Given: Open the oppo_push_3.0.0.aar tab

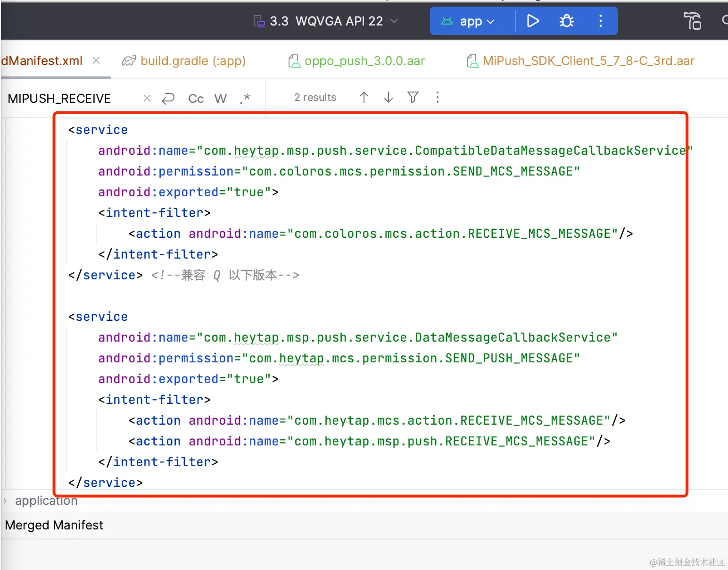Looking at the screenshot, I should (x=356, y=61).
